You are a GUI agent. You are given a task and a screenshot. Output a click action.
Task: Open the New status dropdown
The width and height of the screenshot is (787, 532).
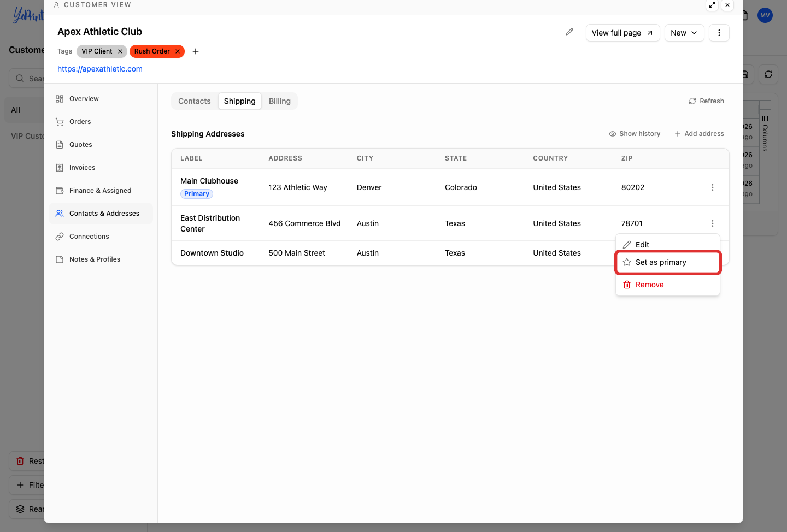point(684,33)
